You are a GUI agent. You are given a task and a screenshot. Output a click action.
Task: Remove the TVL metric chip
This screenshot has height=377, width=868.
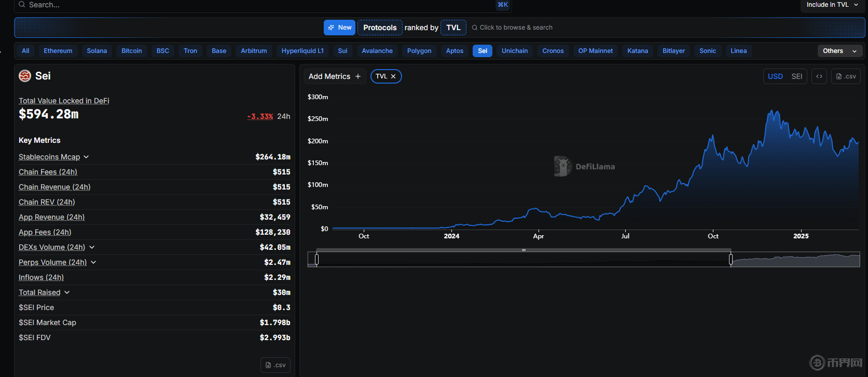tap(393, 76)
